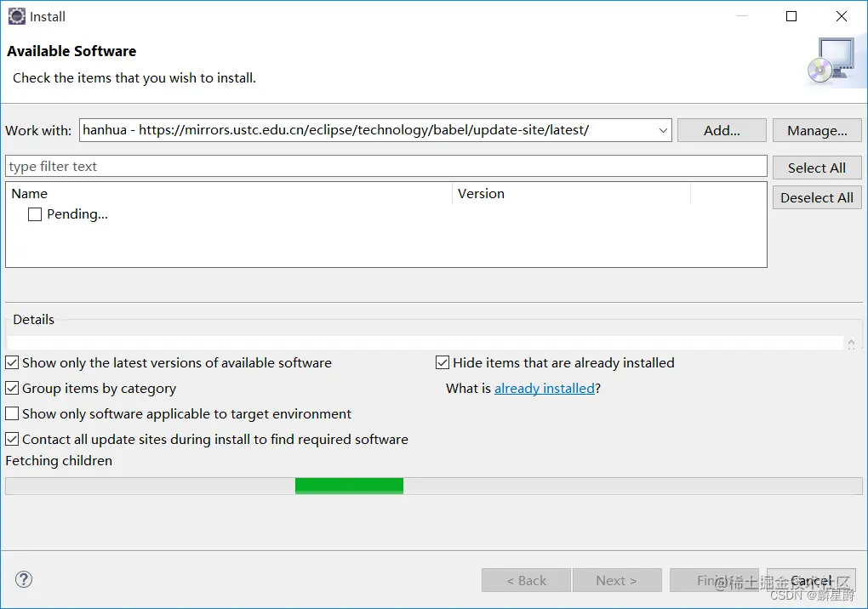Click the Fetching children progress bar

[433, 487]
